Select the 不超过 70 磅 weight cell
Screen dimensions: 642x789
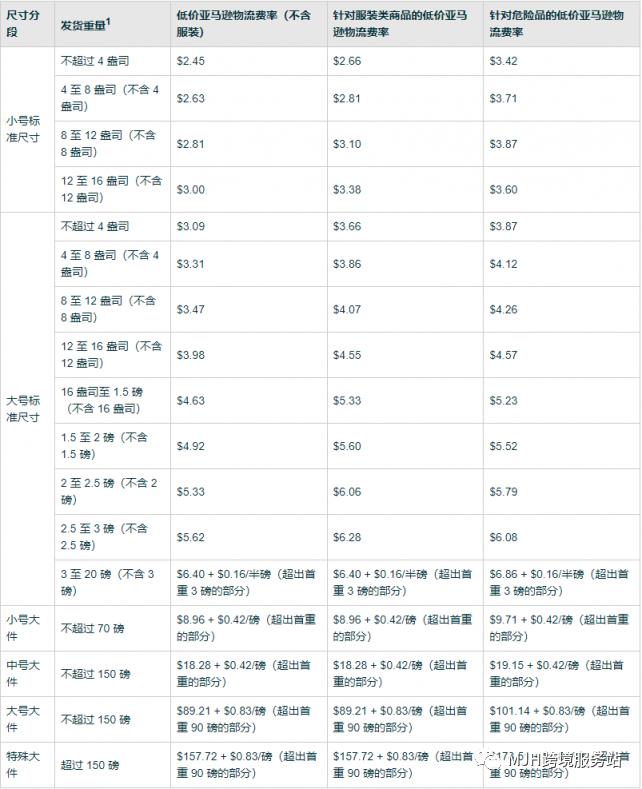(x=95, y=628)
